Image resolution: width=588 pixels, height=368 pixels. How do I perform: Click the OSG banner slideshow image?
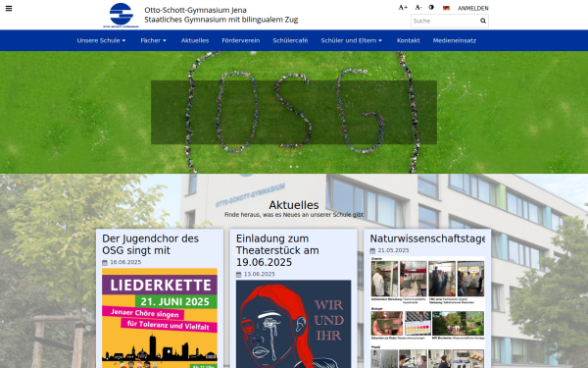point(294,112)
